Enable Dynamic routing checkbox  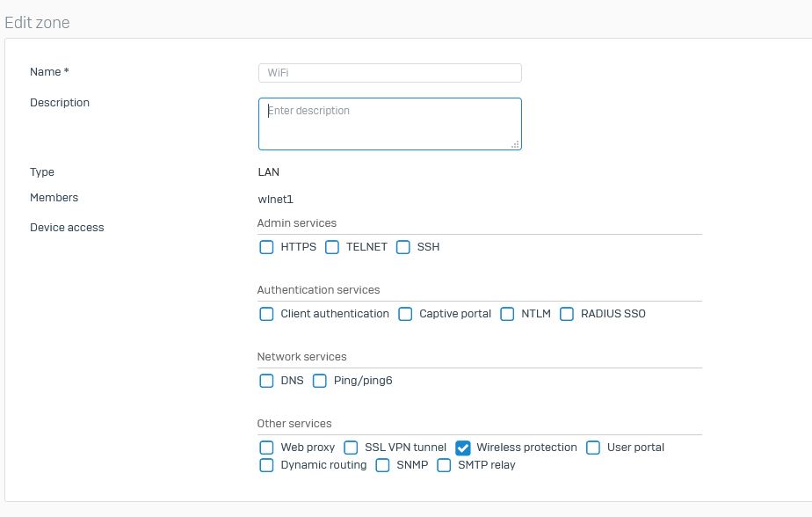266,465
